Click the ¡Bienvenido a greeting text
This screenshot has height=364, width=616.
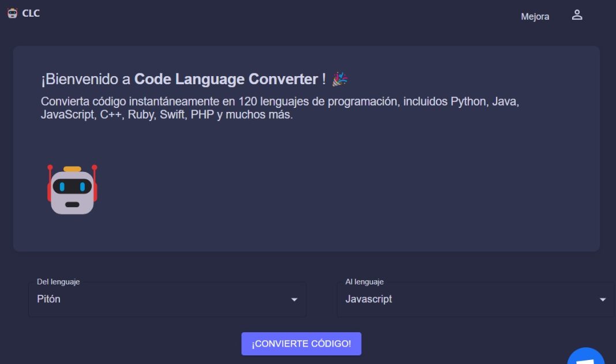point(85,79)
